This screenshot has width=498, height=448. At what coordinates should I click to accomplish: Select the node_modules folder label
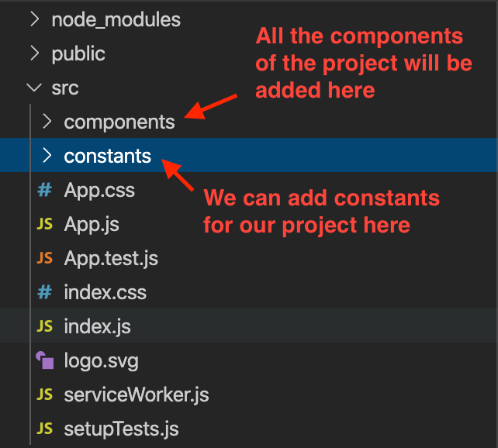(116, 20)
